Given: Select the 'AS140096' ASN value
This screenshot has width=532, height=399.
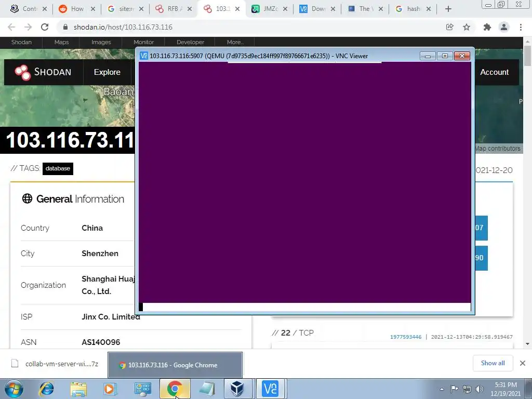Looking at the screenshot, I should (x=101, y=342).
